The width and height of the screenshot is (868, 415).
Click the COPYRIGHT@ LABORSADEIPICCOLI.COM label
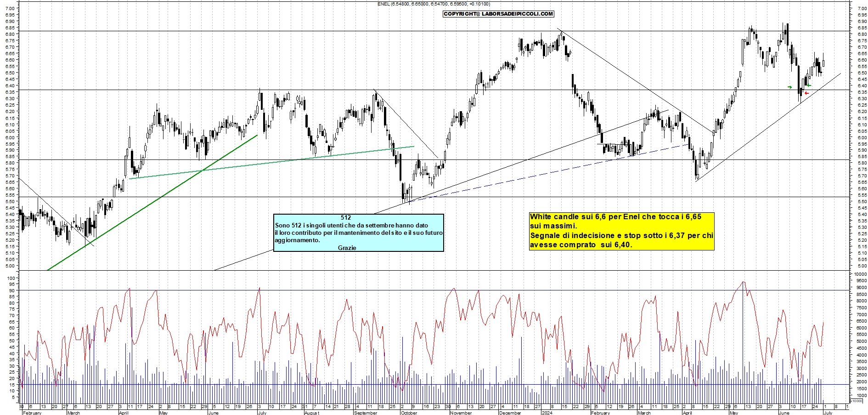pos(498,14)
